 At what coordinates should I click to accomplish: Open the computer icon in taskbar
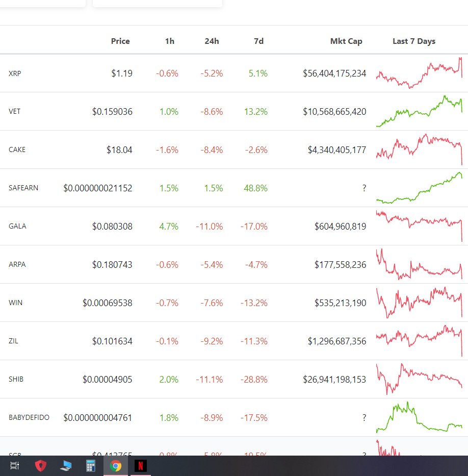[66, 466]
